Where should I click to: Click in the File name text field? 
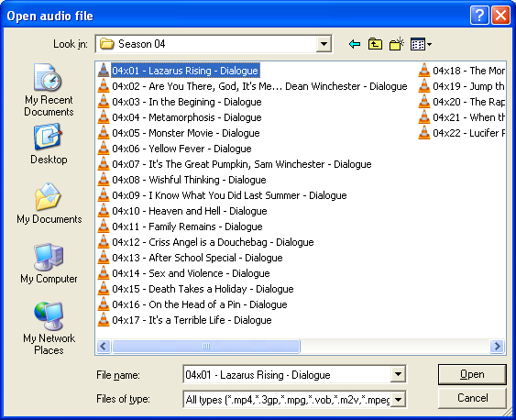click(x=287, y=374)
